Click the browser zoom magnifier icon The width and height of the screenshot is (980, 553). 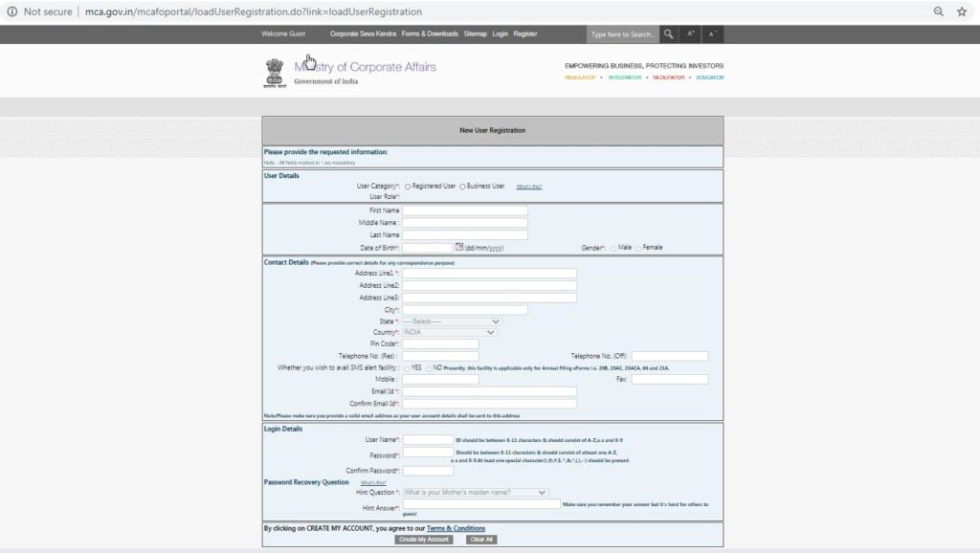click(x=938, y=11)
